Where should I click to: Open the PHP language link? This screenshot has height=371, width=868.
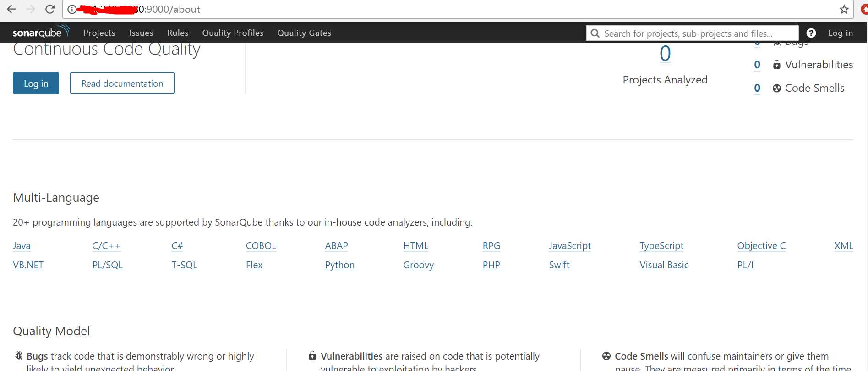point(491,265)
